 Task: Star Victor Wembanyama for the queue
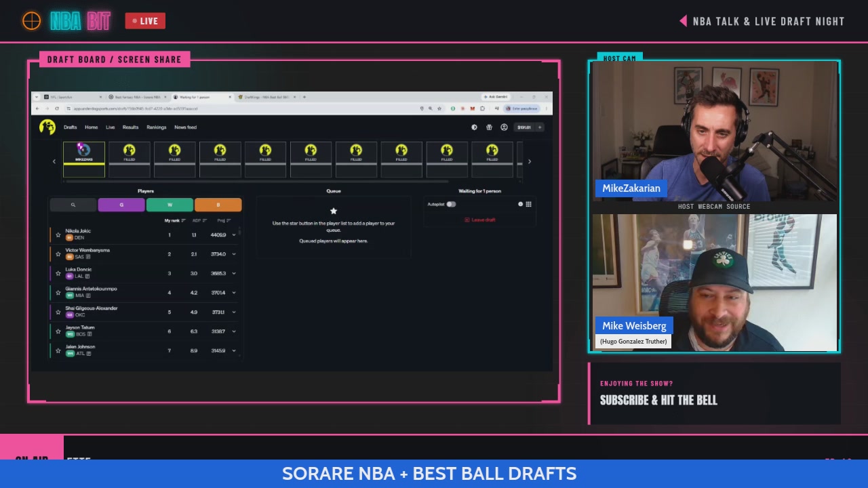click(x=58, y=254)
